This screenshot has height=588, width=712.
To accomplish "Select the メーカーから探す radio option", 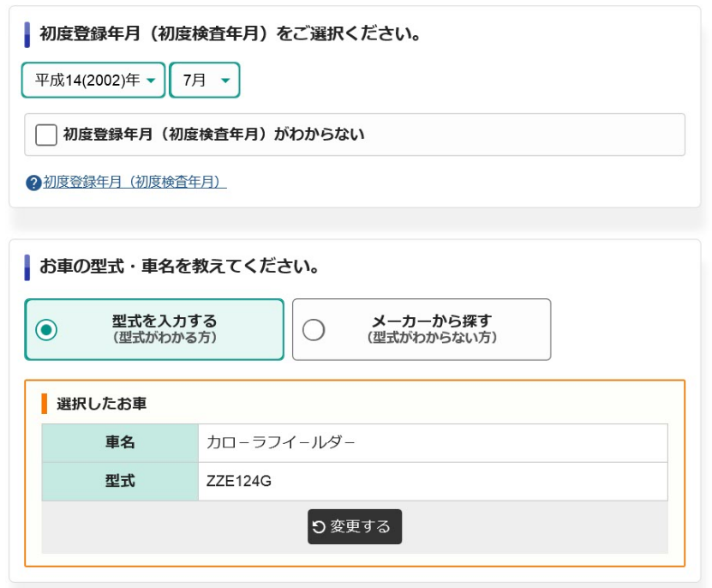I will 314,329.
